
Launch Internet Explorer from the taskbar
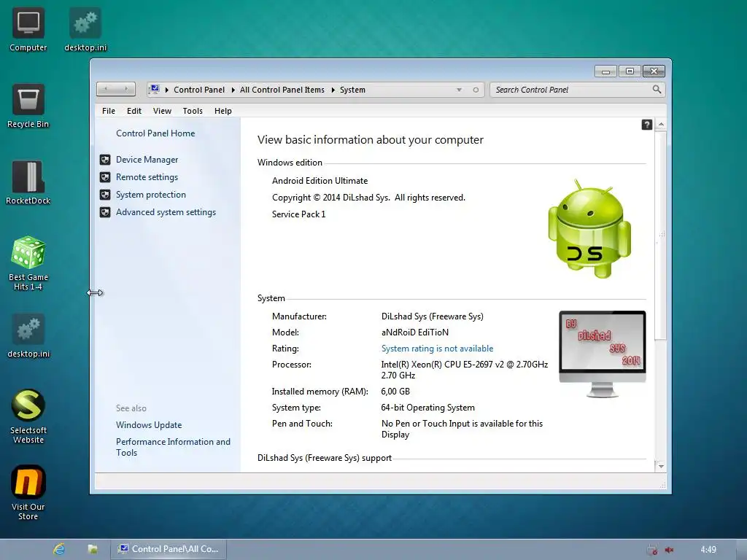(59, 549)
